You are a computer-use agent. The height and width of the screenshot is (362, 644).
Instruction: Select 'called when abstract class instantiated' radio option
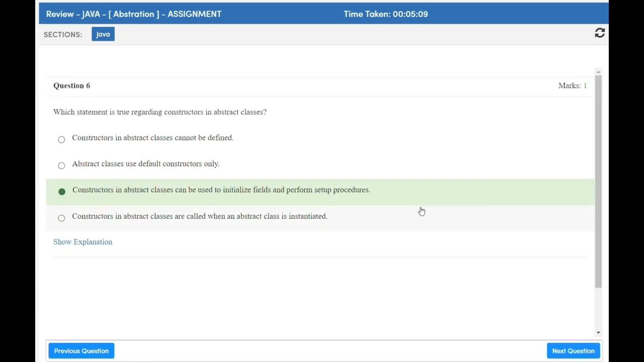click(61, 218)
